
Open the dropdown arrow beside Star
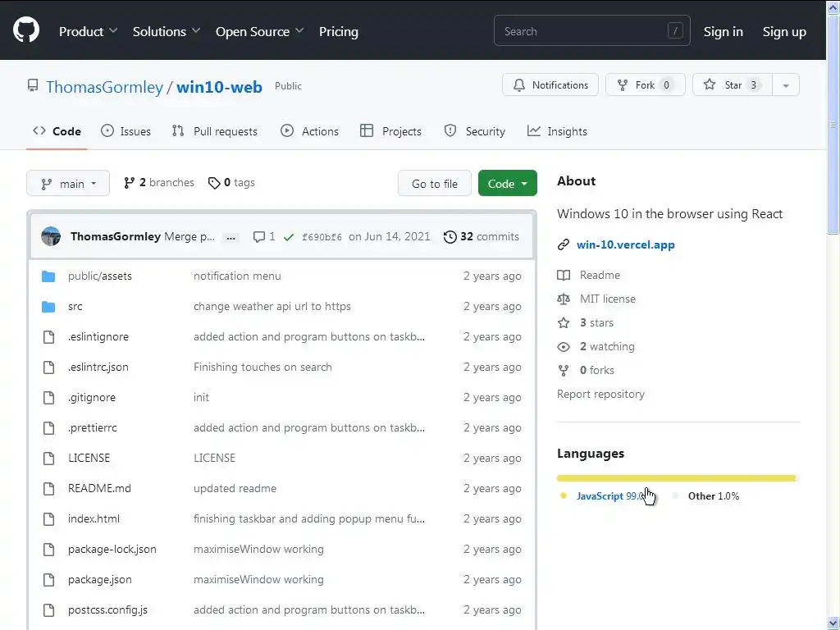click(786, 85)
